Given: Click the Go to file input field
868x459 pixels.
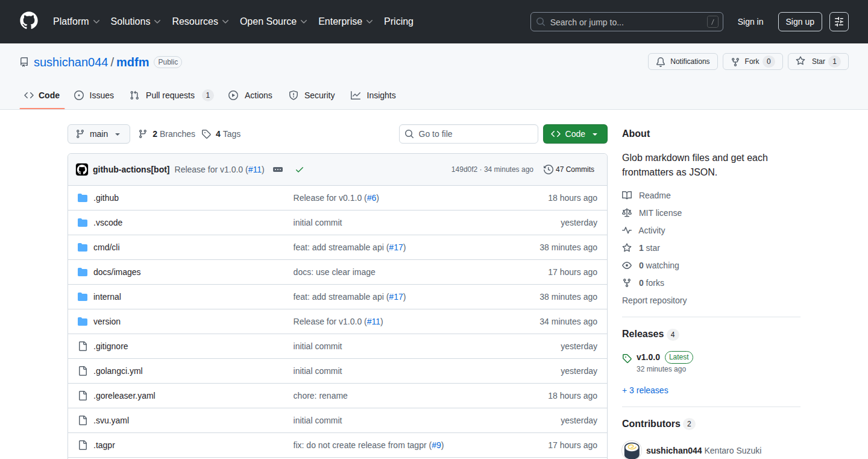Looking at the screenshot, I should pyautogui.click(x=468, y=134).
